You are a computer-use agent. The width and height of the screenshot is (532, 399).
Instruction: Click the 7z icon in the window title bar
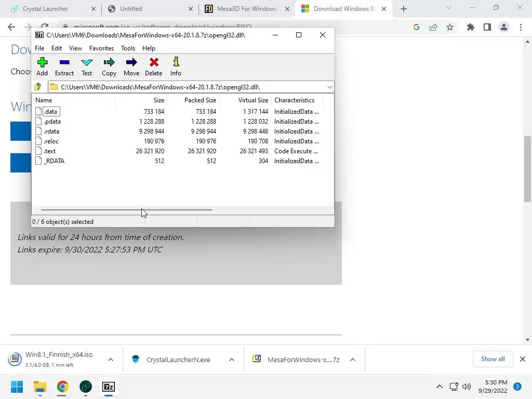(39, 35)
